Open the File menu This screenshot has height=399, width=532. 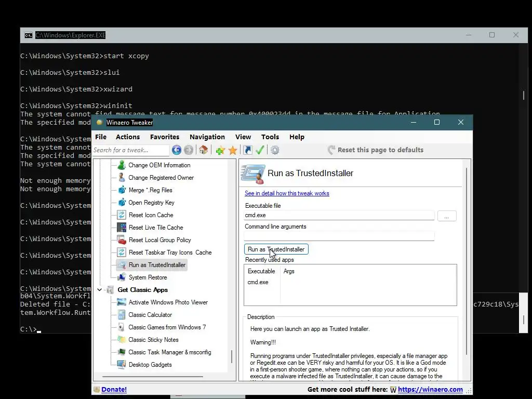click(101, 137)
